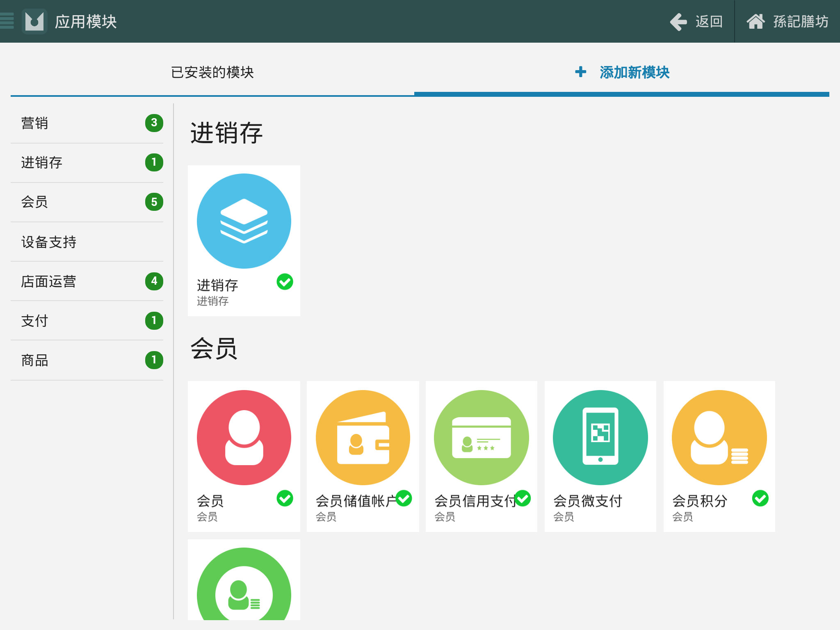Toggle the checkmark on 会员积分 module
This screenshot has width=840, height=630.
760,498
